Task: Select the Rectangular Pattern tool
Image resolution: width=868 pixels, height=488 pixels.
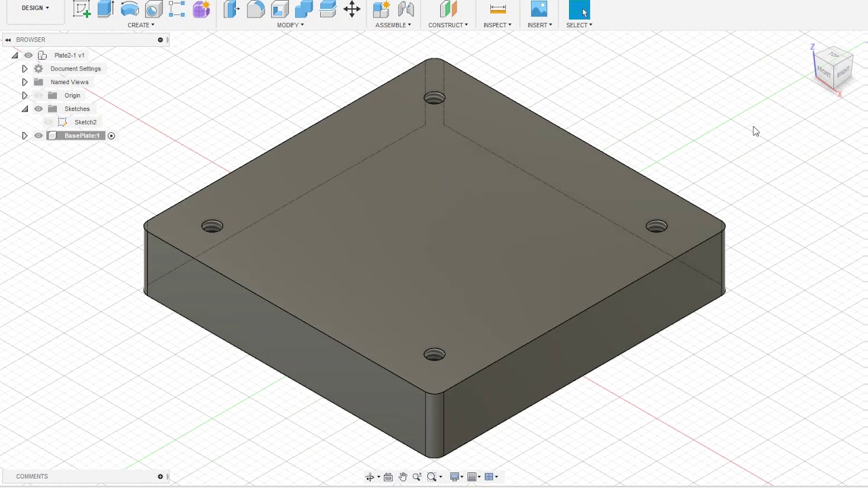Action: tap(177, 9)
